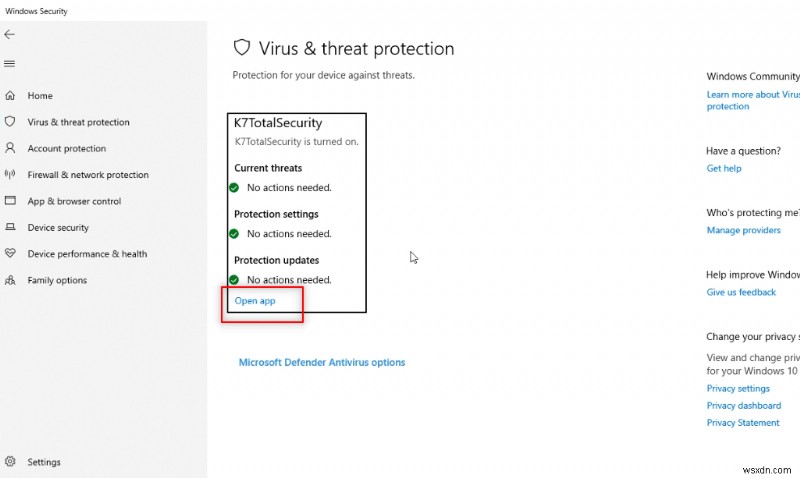Screen dimensions: 800x478
Task: Click the back arrow icon
Action: click(10, 34)
